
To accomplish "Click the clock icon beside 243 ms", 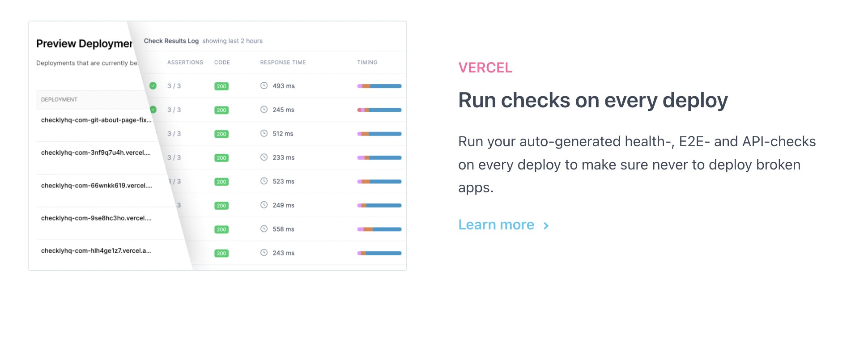I will [264, 253].
